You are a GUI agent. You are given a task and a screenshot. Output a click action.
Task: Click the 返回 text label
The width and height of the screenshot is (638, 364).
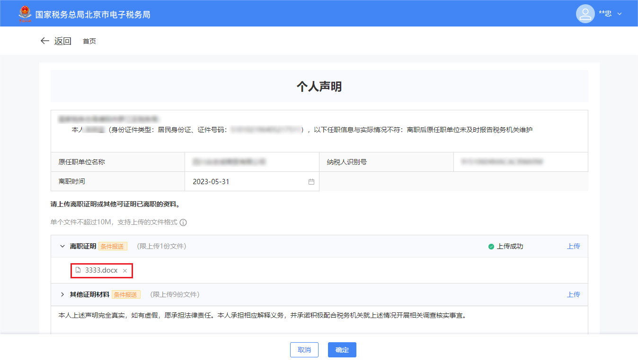pyautogui.click(x=62, y=41)
